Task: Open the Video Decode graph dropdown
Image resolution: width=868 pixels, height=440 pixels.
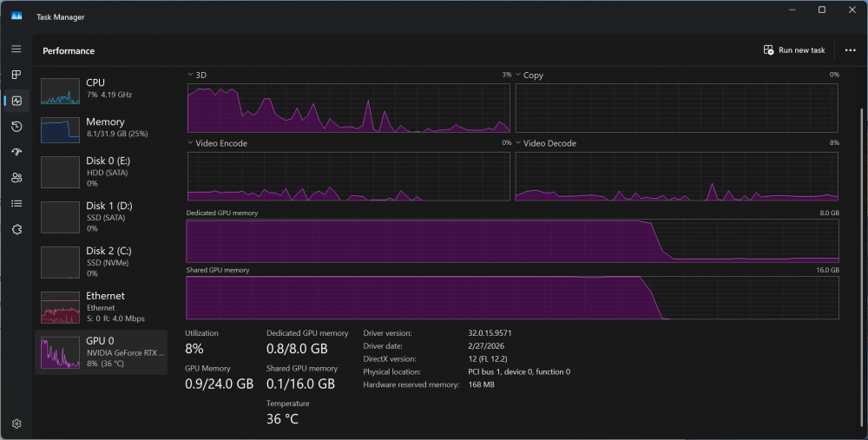Action: coord(519,143)
